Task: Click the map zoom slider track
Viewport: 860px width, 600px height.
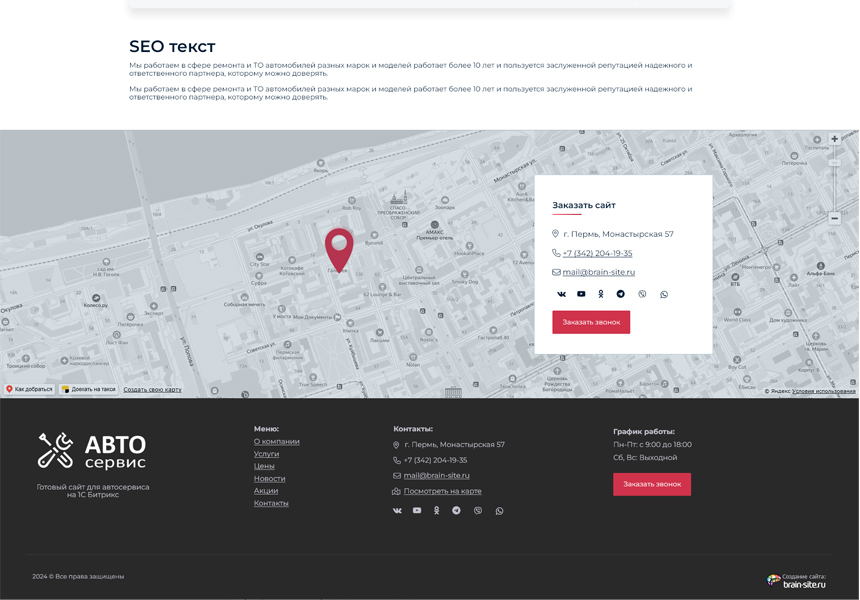Action: click(x=834, y=180)
